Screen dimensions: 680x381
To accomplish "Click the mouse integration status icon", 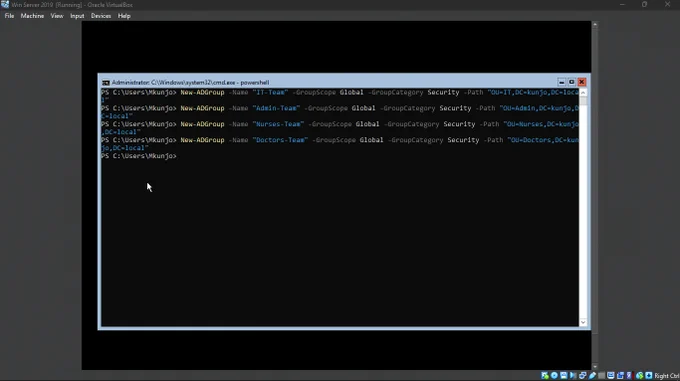I will tap(640, 376).
